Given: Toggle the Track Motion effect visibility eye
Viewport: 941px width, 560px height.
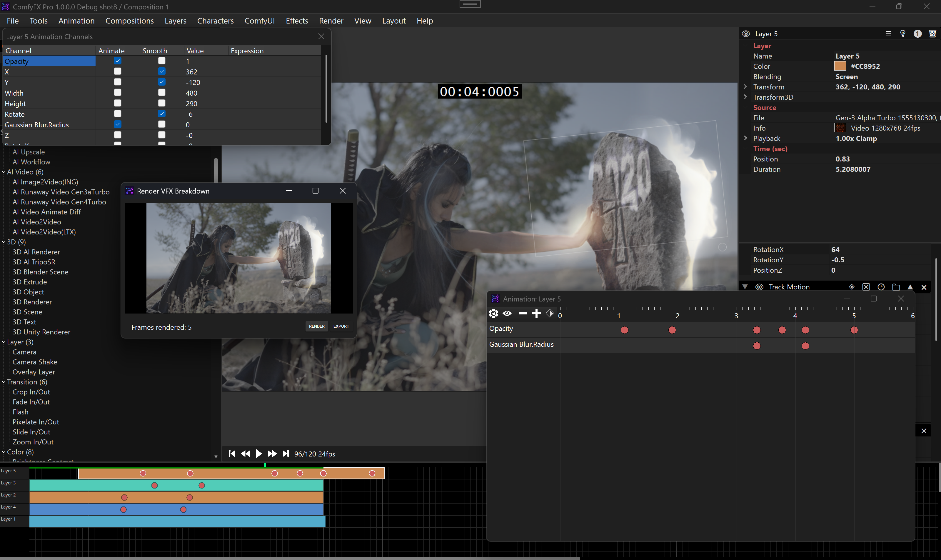Looking at the screenshot, I should [x=759, y=287].
